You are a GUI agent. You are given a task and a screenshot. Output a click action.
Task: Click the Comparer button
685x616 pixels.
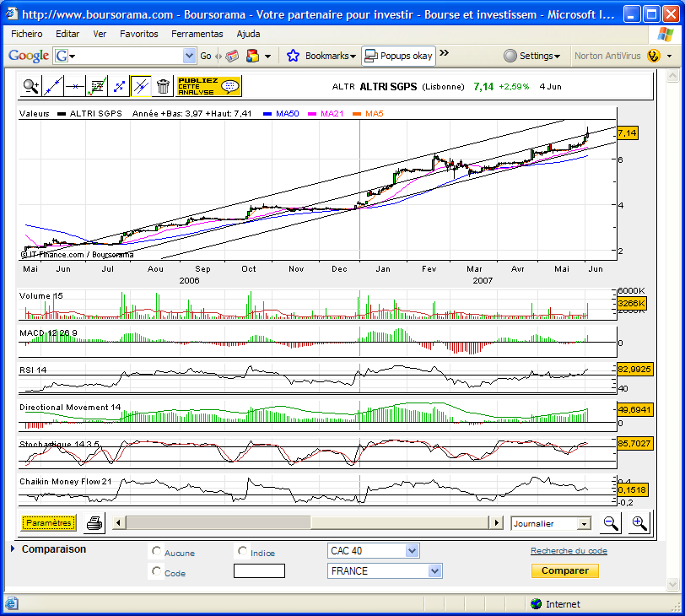565,570
